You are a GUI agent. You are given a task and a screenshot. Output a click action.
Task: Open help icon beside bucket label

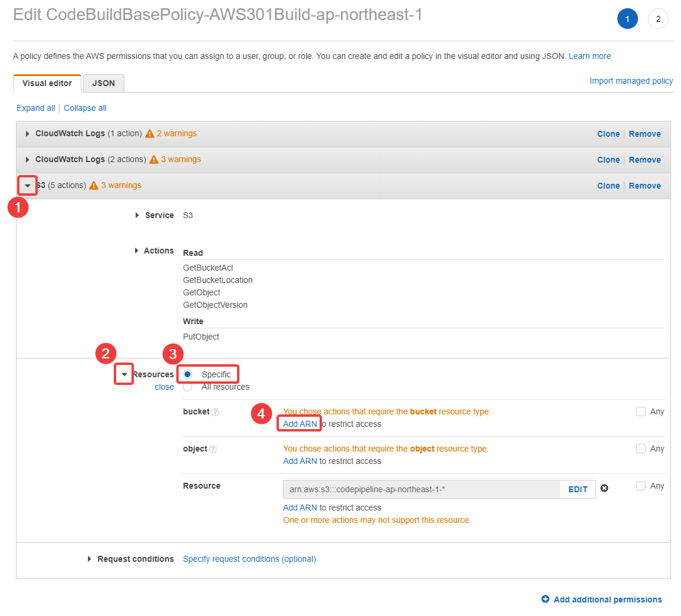215,412
